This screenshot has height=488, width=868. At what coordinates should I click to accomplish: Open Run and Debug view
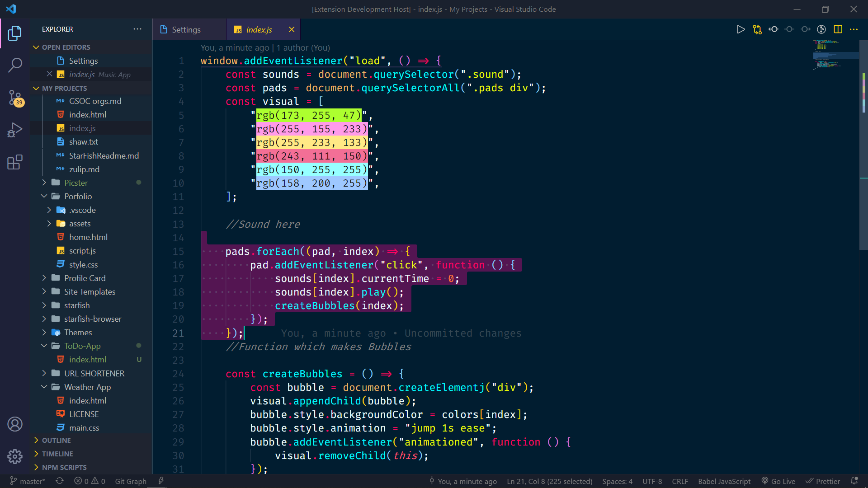tap(15, 130)
